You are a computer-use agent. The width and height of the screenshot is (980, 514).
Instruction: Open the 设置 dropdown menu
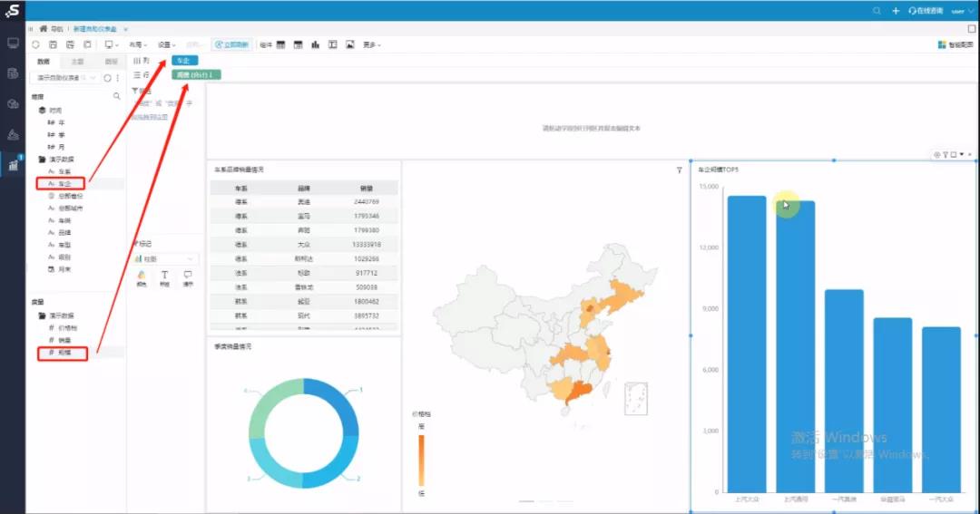pos(167,44)
